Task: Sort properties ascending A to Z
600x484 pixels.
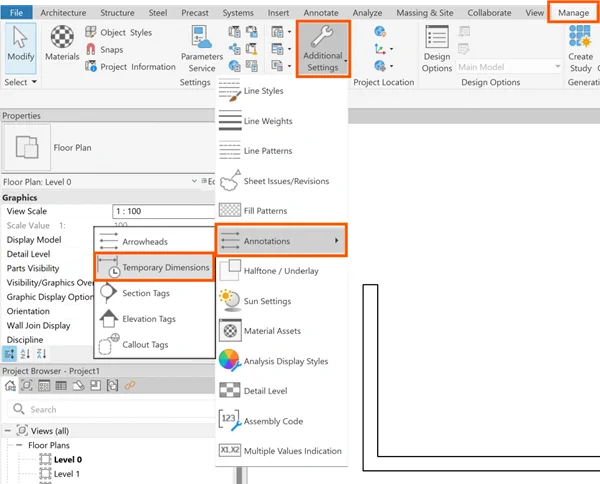Action: [25, 354]
